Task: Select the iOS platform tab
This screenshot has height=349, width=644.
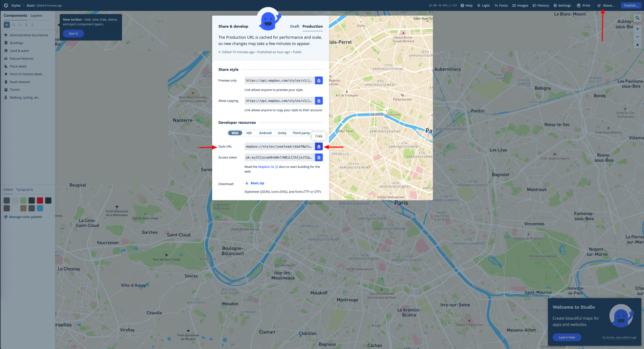Action: tap(249, 133)
